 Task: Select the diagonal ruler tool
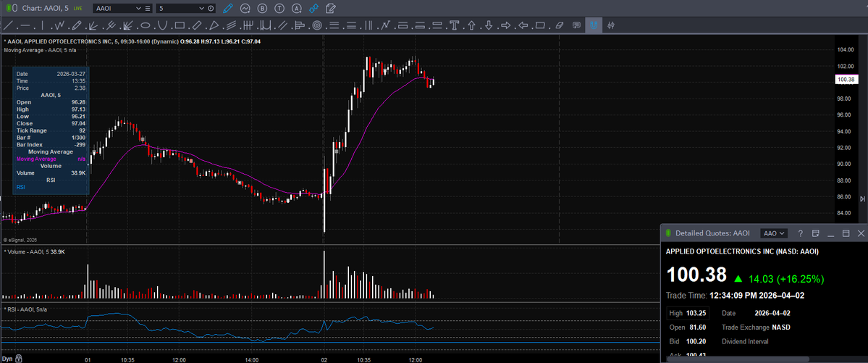(196, 25)
